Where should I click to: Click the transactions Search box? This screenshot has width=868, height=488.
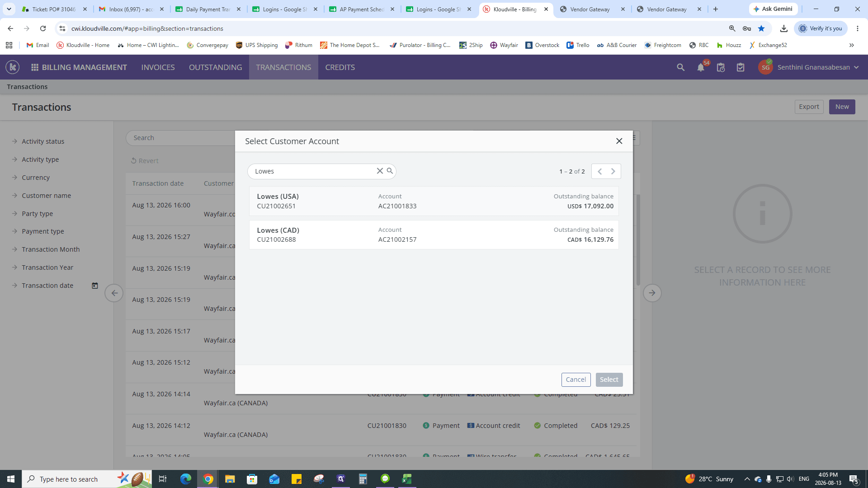pos(181,138)
